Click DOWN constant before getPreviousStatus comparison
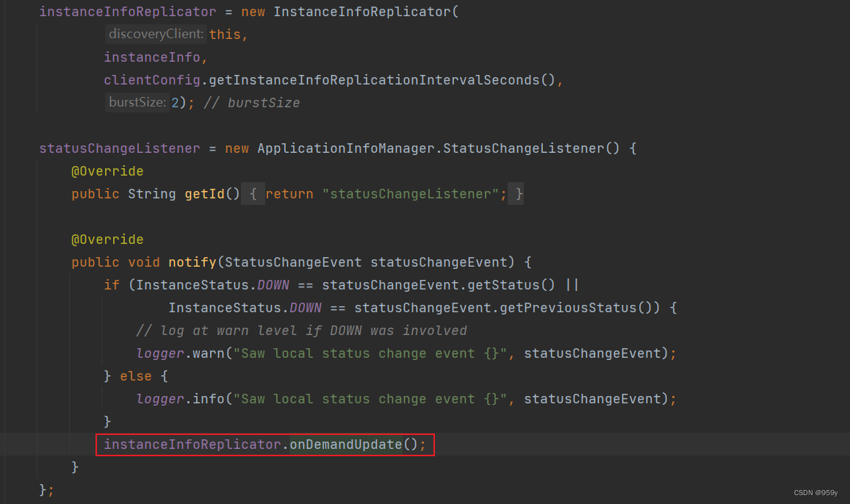The image size is (850, 504). click(305, 307)
